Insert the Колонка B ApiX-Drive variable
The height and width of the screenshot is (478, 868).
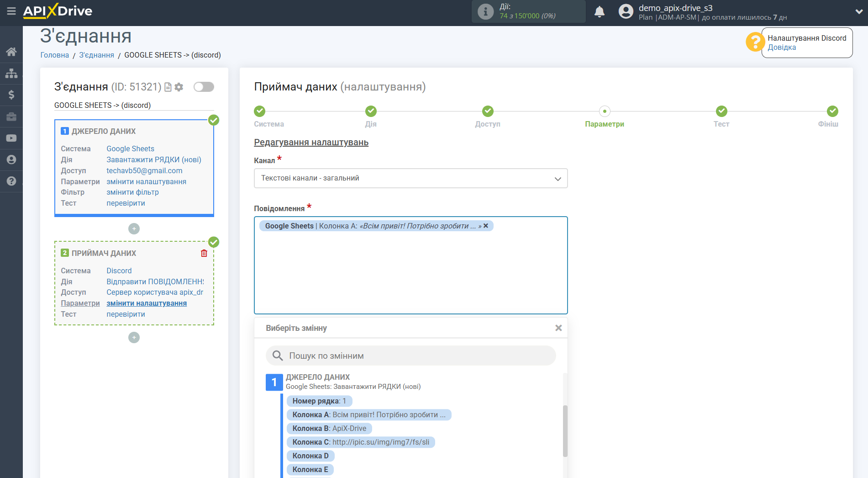point(329,429)
